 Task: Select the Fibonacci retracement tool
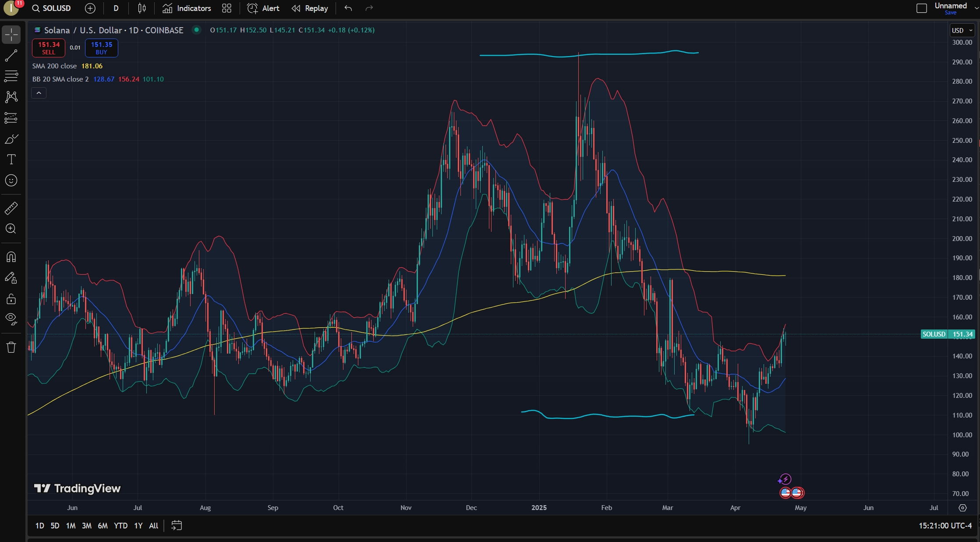point(11,76)
